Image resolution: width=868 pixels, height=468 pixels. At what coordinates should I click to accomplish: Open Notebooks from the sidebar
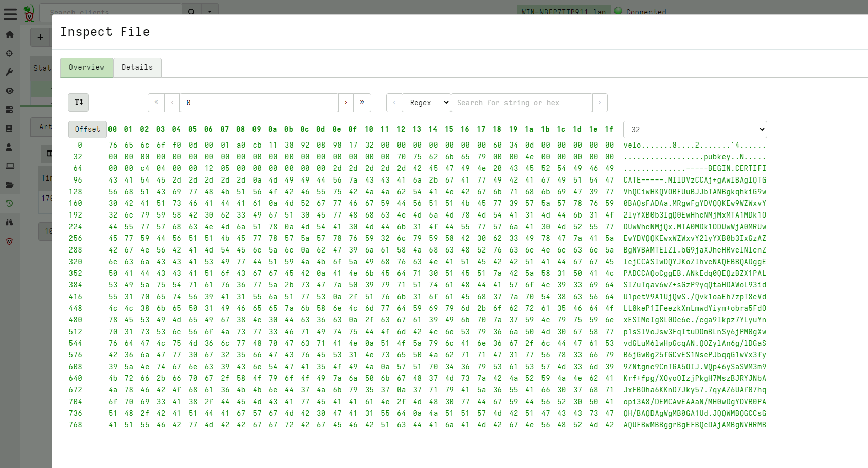(9, 128)
